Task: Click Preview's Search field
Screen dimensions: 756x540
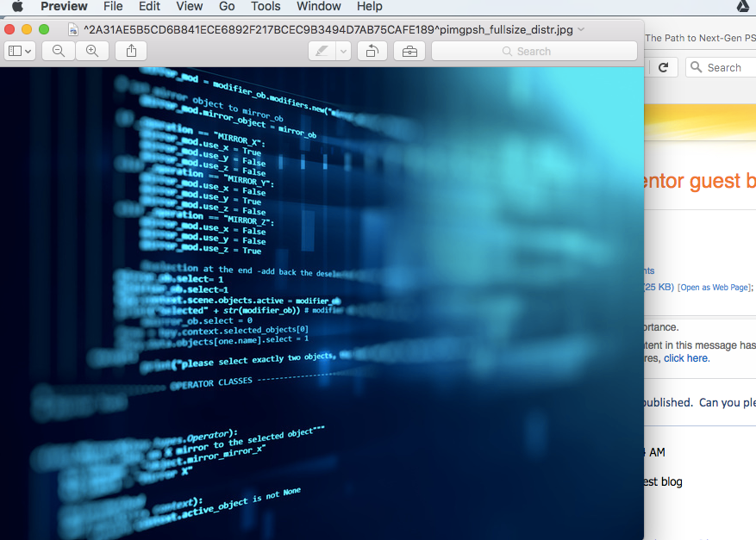Action: (x=534, y=51)
